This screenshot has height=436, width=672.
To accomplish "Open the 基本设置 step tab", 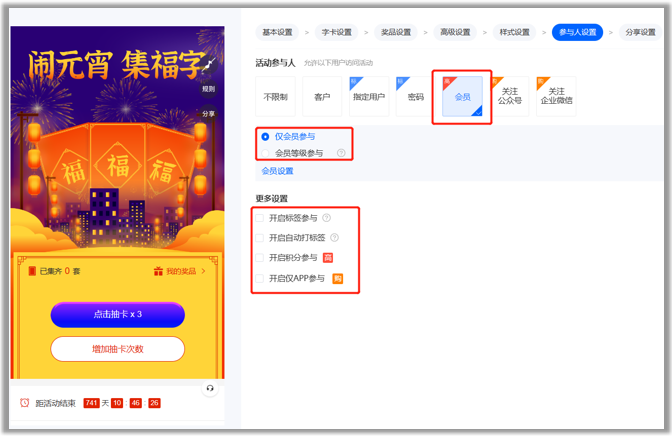I will [x=277, y=32].
